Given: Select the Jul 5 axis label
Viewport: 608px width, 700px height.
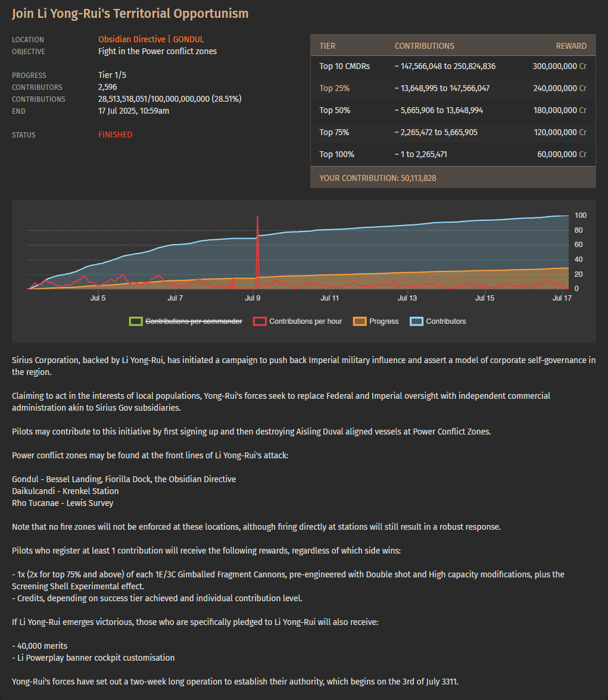Looking at the screenshot, I should tap(98, 298).
